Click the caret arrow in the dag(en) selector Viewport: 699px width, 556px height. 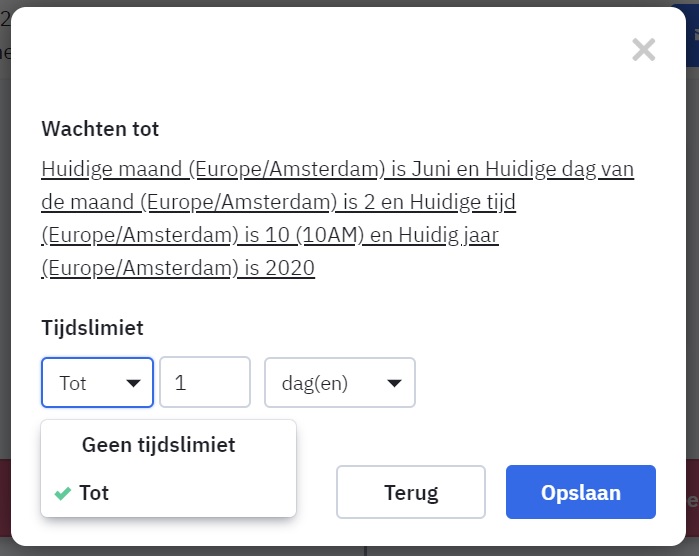394,383
